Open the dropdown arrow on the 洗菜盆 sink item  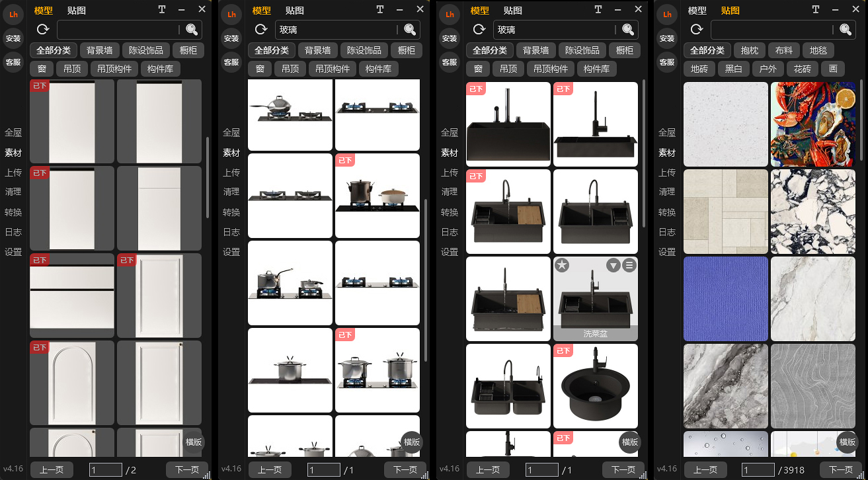tap(613, 265)
